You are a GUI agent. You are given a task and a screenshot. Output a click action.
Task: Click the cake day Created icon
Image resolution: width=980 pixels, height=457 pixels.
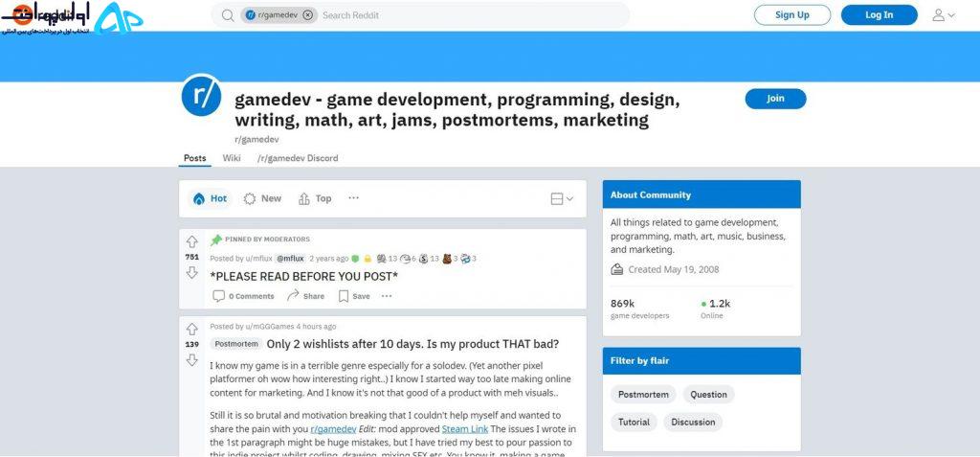point(617,269)
